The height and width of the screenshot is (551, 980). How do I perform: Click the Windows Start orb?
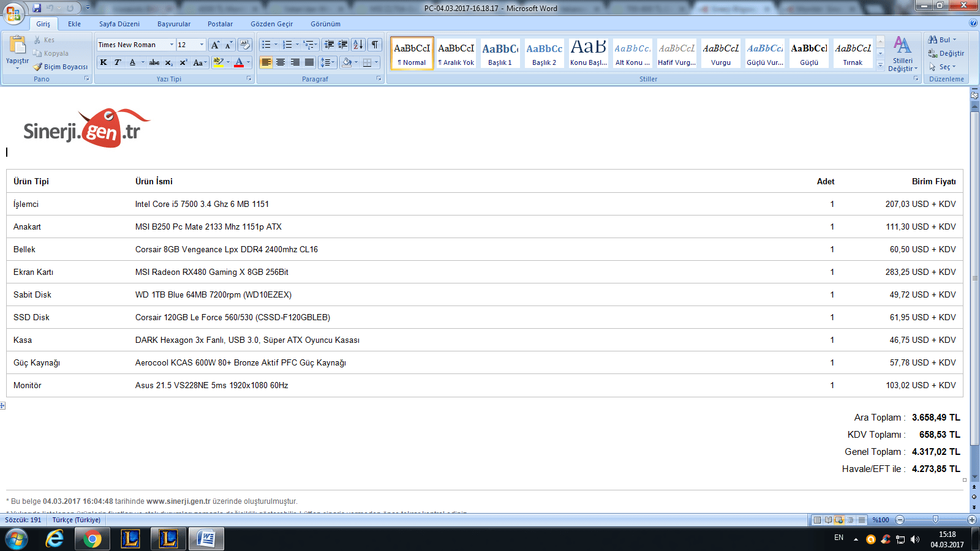17,539
